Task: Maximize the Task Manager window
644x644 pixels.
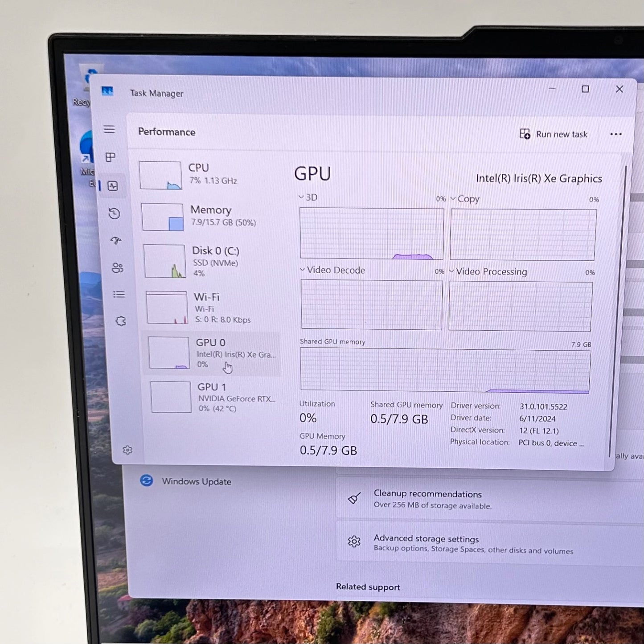Action: coord(586,89)
